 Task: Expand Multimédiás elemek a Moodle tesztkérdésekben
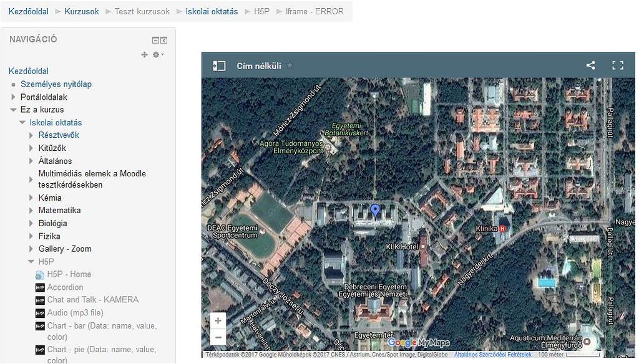pos(31,179)
